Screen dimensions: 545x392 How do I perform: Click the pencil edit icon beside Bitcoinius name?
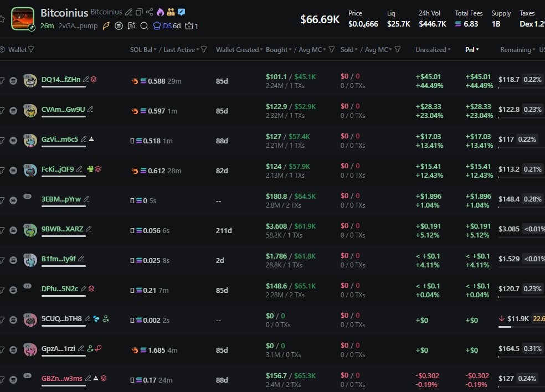point(129,12)
